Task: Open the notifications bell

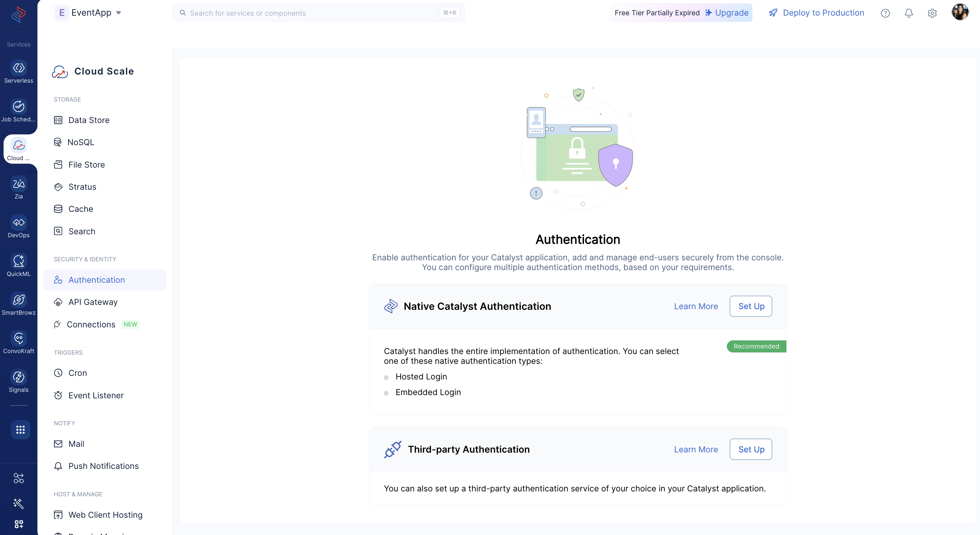Action: tap(908, 13)
